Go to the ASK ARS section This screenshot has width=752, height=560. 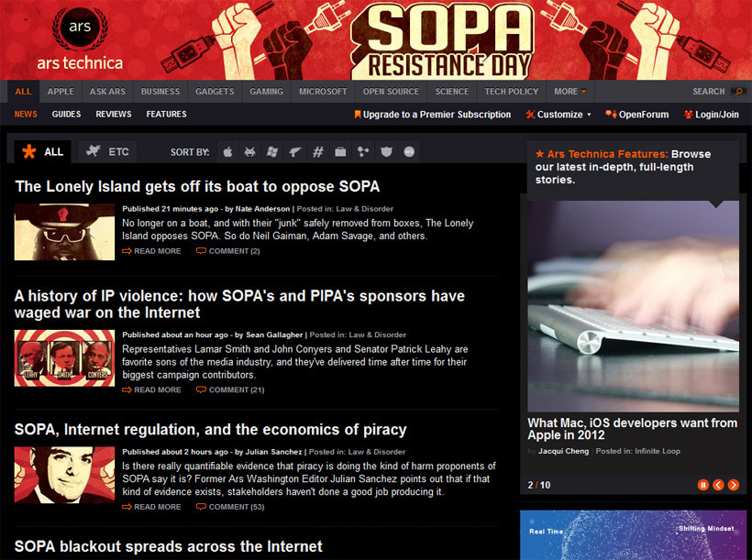pyautogui.click(x=107, y=91)
